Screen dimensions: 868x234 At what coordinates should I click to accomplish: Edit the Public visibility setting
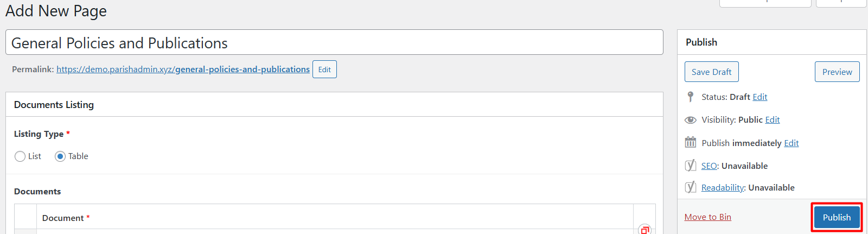coord(773,119)
